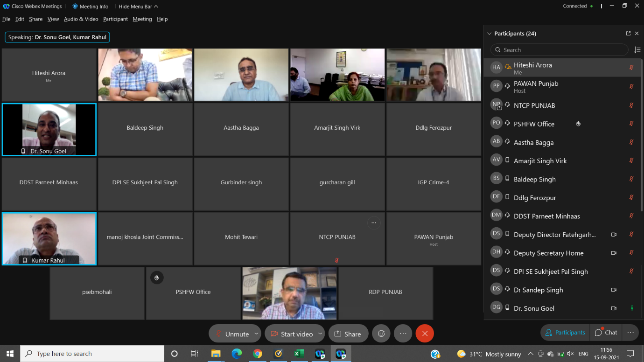Toggle the Participants panel button
The height and width of the screenshot is (362, 644).
click(565, 333)
